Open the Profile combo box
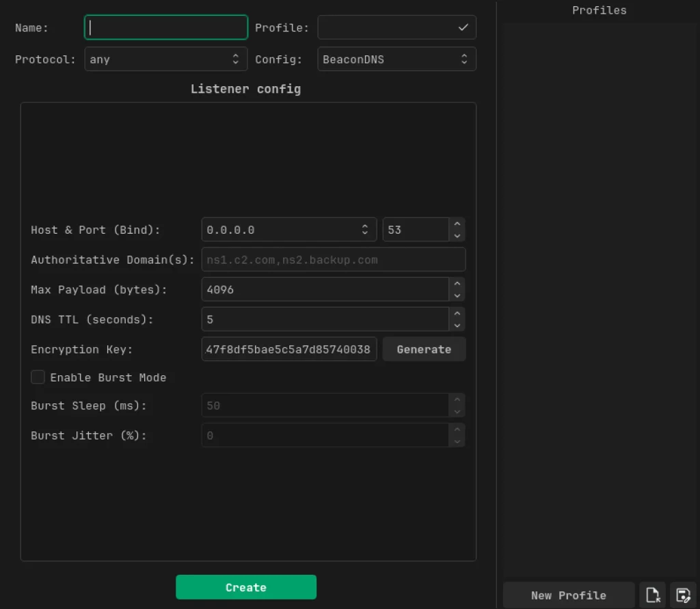The width and height of the screenshot is (700, 609). coord(396,27)
